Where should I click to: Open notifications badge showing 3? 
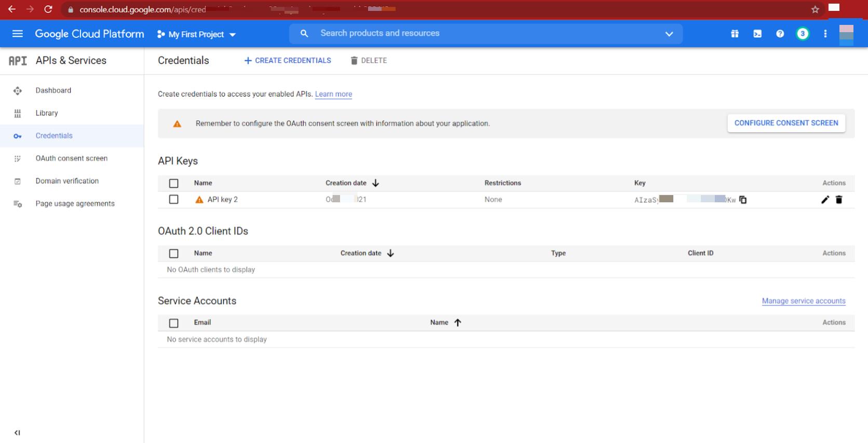(x=803, y=34)
